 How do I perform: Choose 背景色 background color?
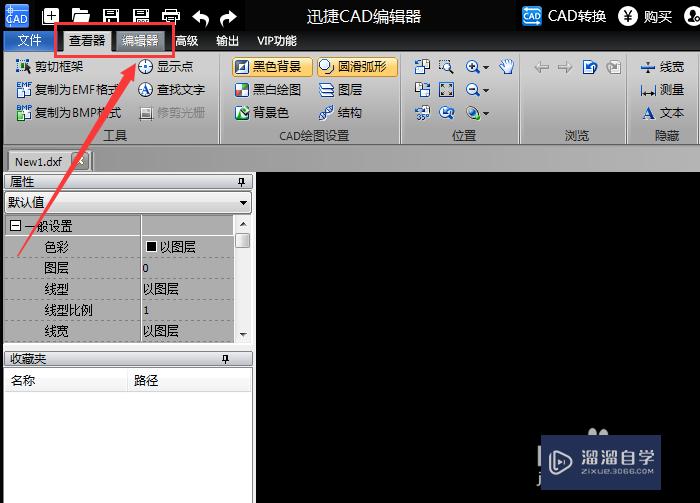(262, 113)
